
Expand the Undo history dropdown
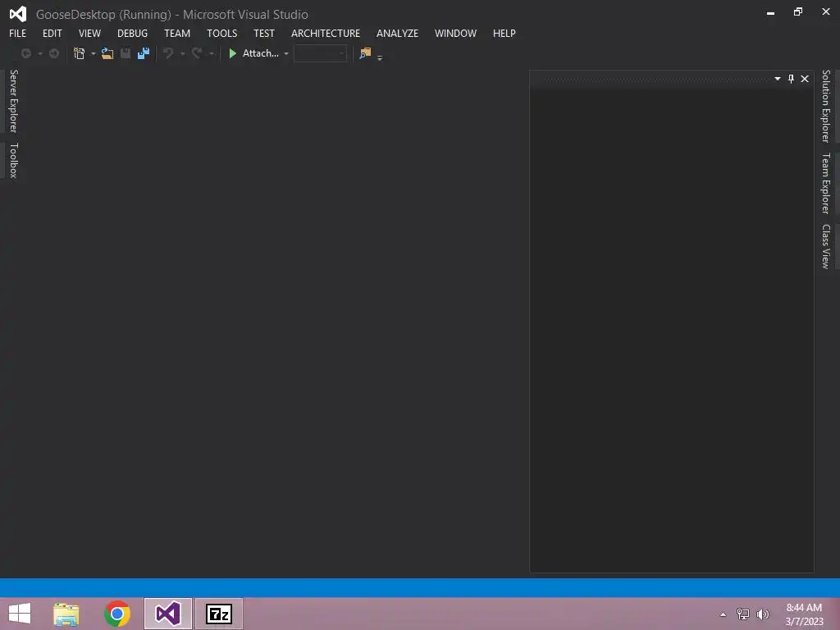tap(183, 53)
